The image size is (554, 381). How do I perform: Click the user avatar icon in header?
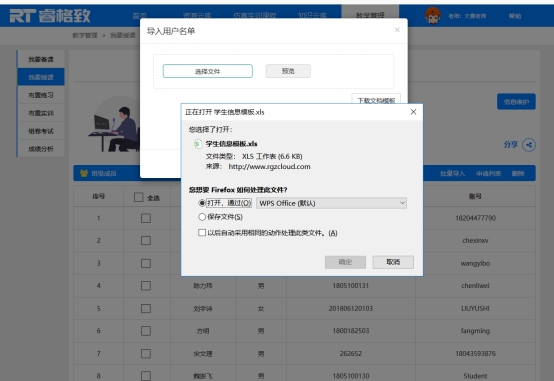[x=432, y=16]
